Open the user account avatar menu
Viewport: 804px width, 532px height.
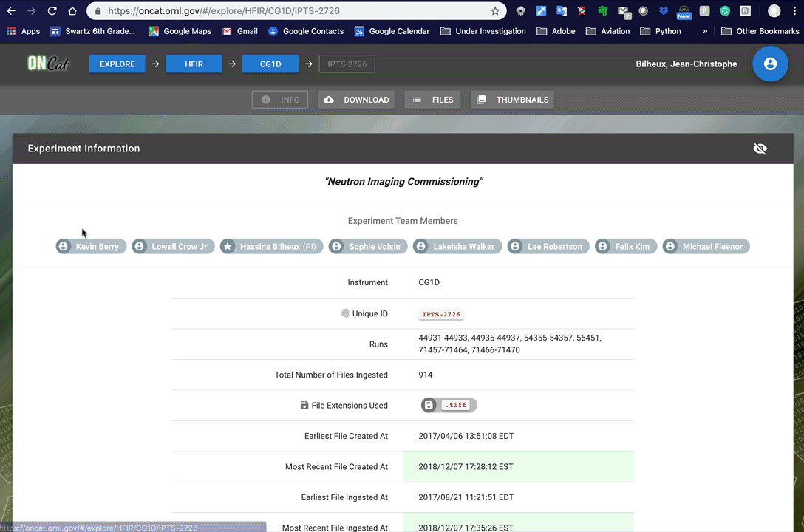(770, 64)
